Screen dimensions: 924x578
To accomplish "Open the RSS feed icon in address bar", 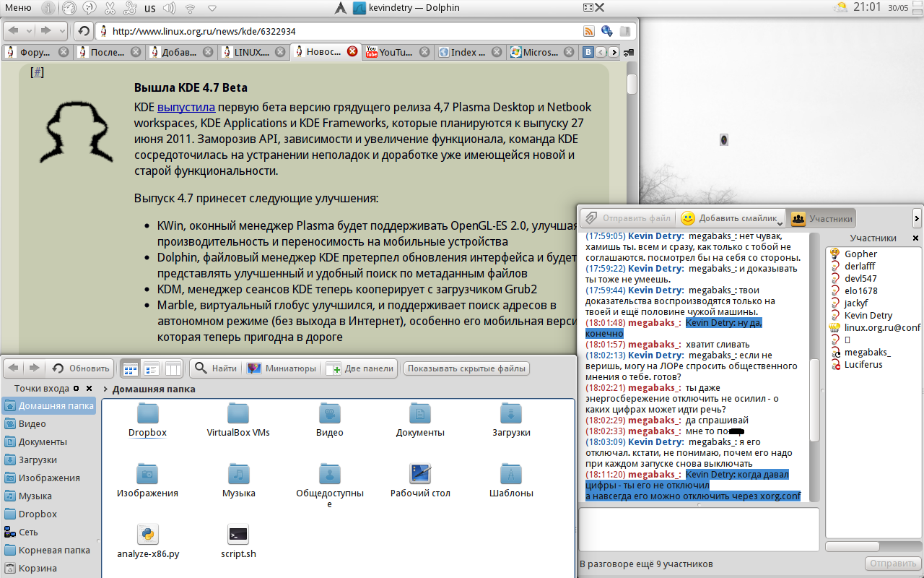I will click(x=589, y=31).
